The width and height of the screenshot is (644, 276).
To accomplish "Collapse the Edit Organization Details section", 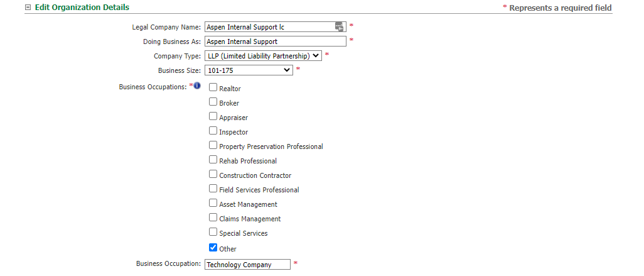I will (28, 8).
